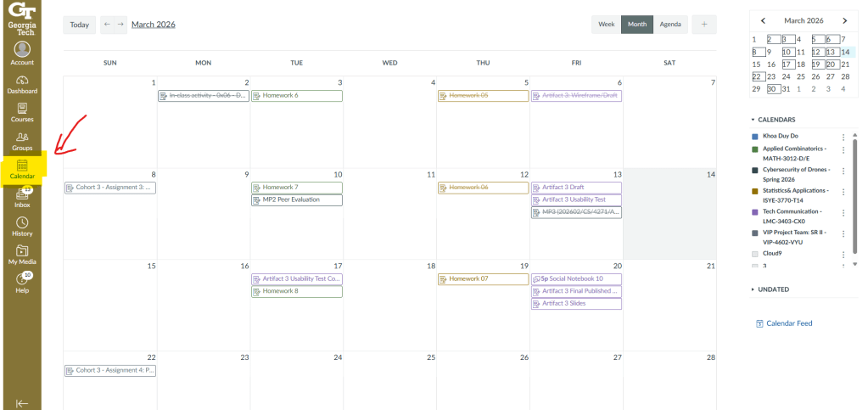This screenshot has width=868, height=410.
Task: Click the Georgia Tech logo
Action: pos(22,19)
